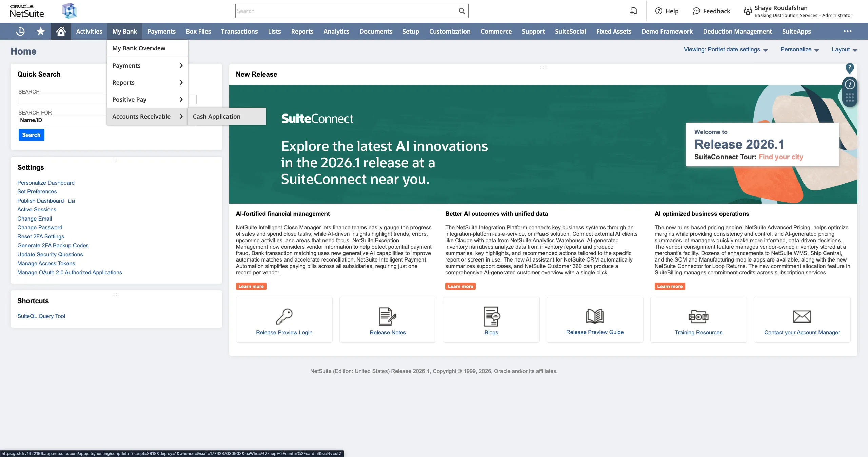Open the Transactions menu
Image resolution: width=868 pixels, height=457 pixels.
(x=239, y=31)
